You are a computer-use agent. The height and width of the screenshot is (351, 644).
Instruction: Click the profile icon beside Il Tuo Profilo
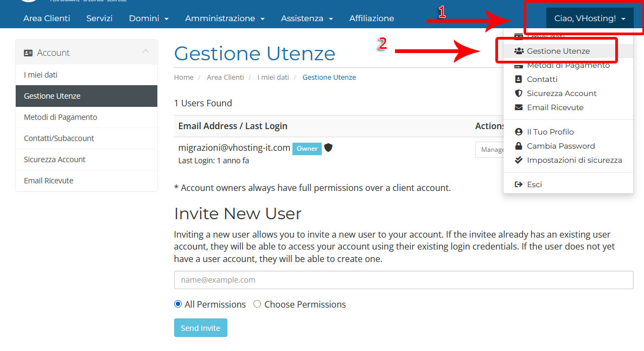(519, 132)
